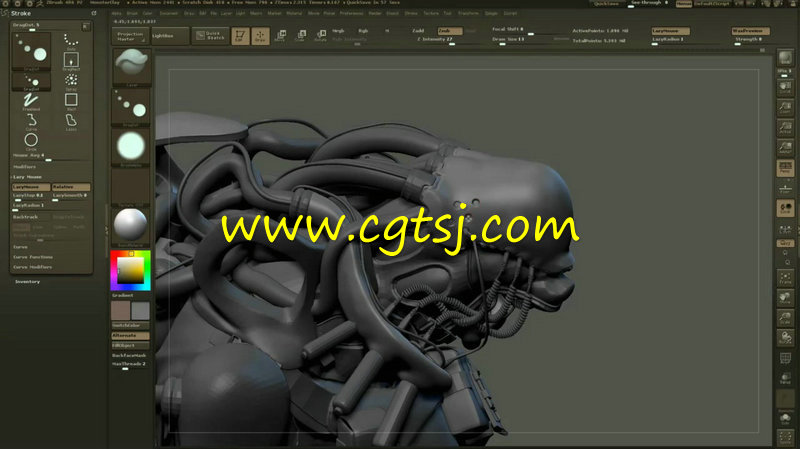
Task: Toggle the Zsub mode button
Action: (449, 31)
